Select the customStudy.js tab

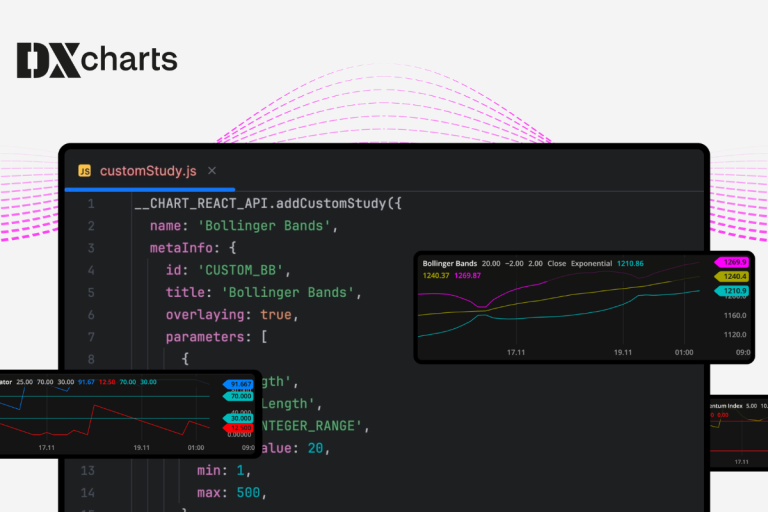(150, 171)
